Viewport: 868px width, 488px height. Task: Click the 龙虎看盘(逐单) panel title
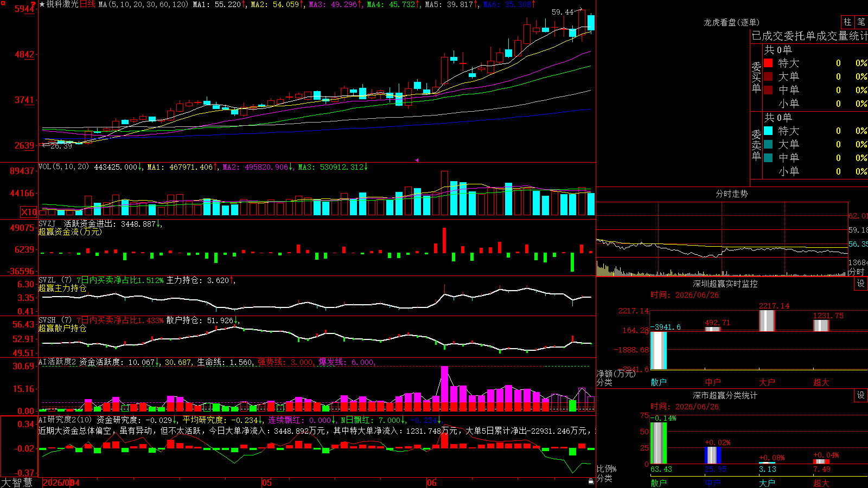tap(731, 22)
